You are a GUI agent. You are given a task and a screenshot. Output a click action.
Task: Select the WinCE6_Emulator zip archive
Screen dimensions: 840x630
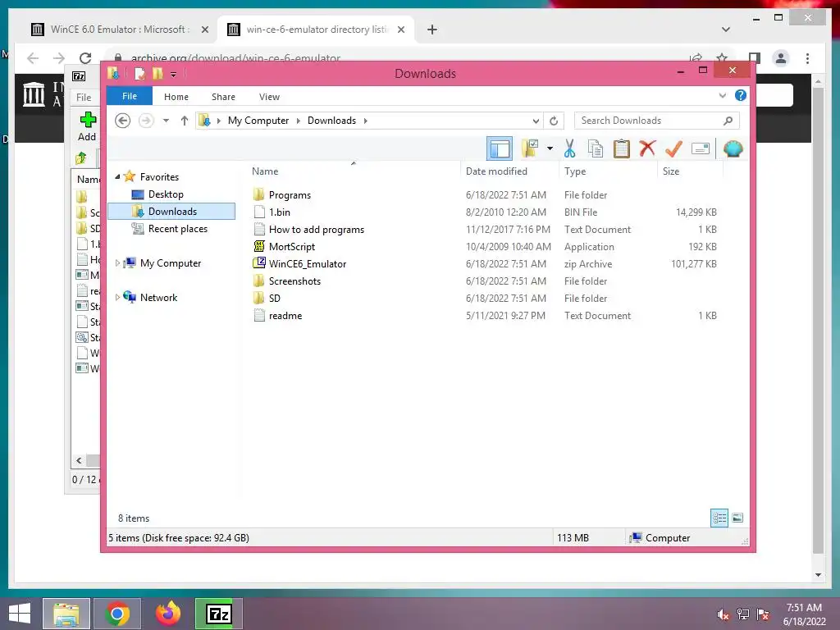(307, 263)
